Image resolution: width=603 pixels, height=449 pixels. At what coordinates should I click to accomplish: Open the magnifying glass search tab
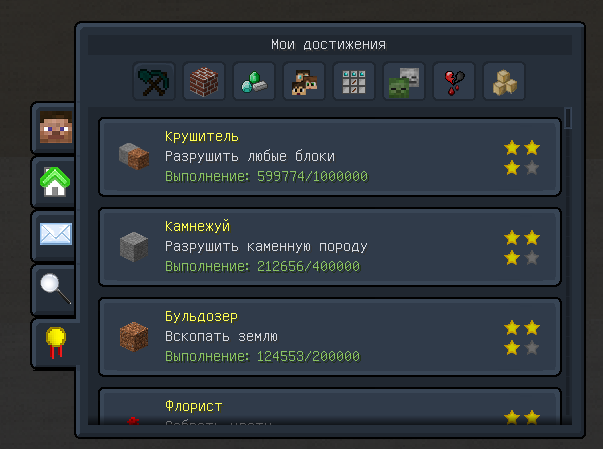point(54,289)
